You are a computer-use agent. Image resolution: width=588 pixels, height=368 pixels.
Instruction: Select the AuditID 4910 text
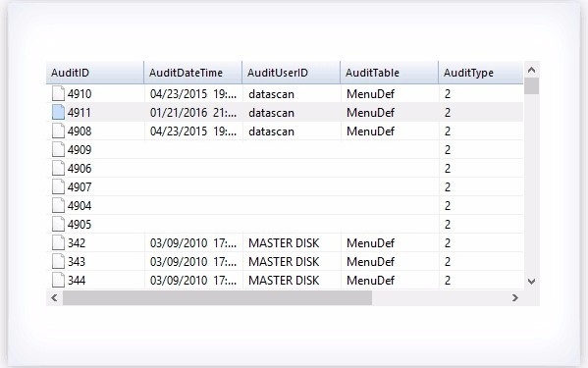[80, 93]
